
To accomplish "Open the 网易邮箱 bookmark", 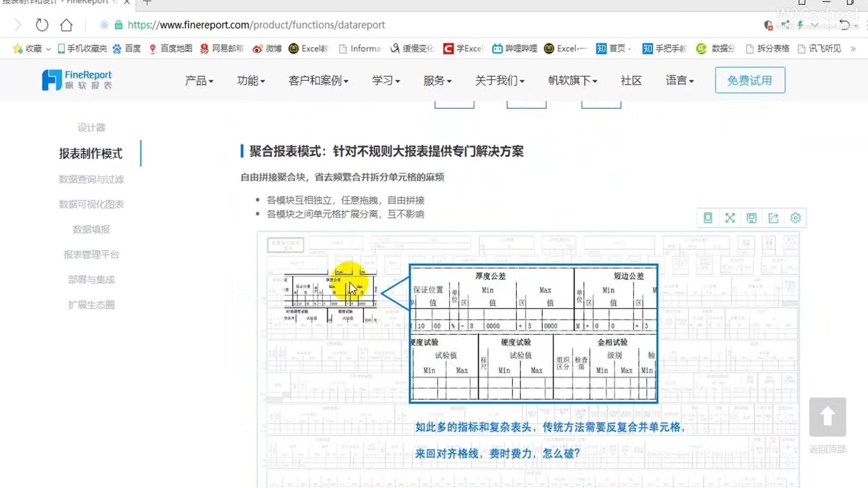I will click(x=222, y=48).
